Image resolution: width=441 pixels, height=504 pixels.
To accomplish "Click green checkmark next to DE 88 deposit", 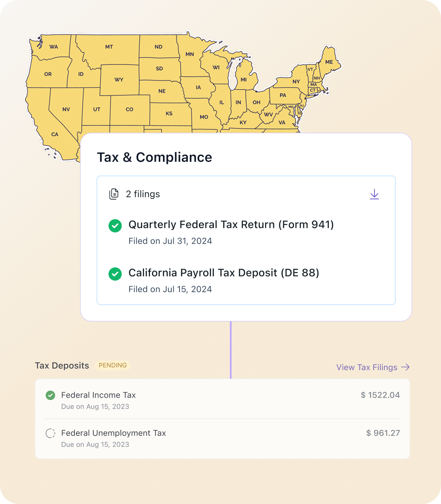I will point(115,274).
